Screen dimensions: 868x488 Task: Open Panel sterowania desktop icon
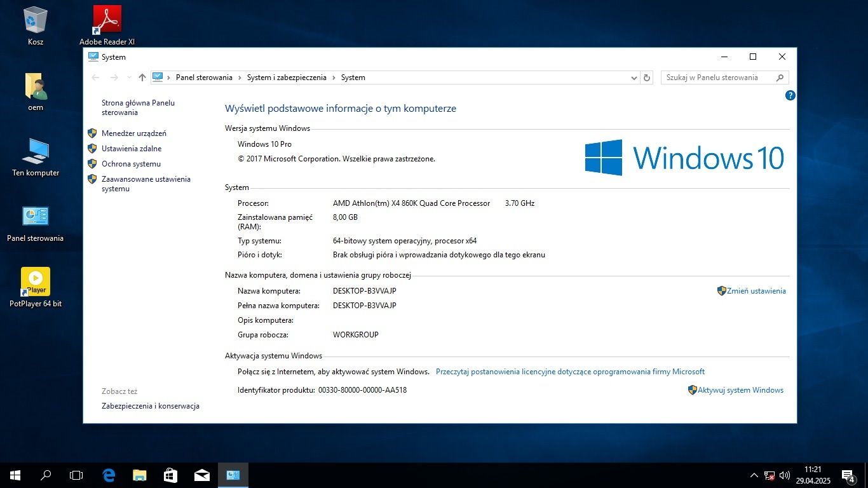tap(36, 224)
